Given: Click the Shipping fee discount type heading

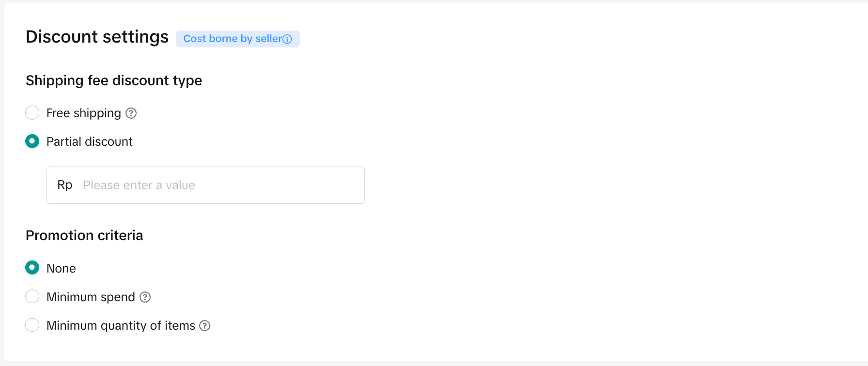Looking at the screenshot, I should point(114,80).
